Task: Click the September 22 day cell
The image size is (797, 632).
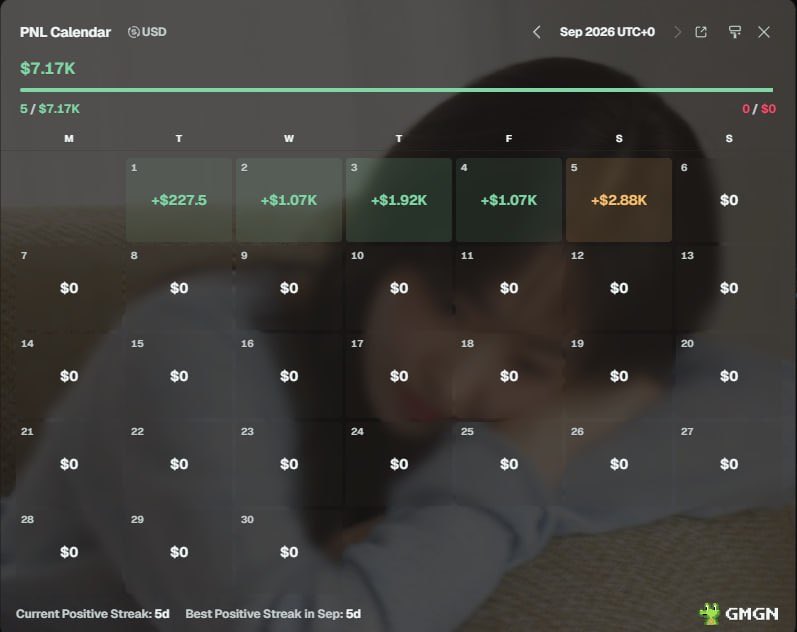Action: coord(179,464)
